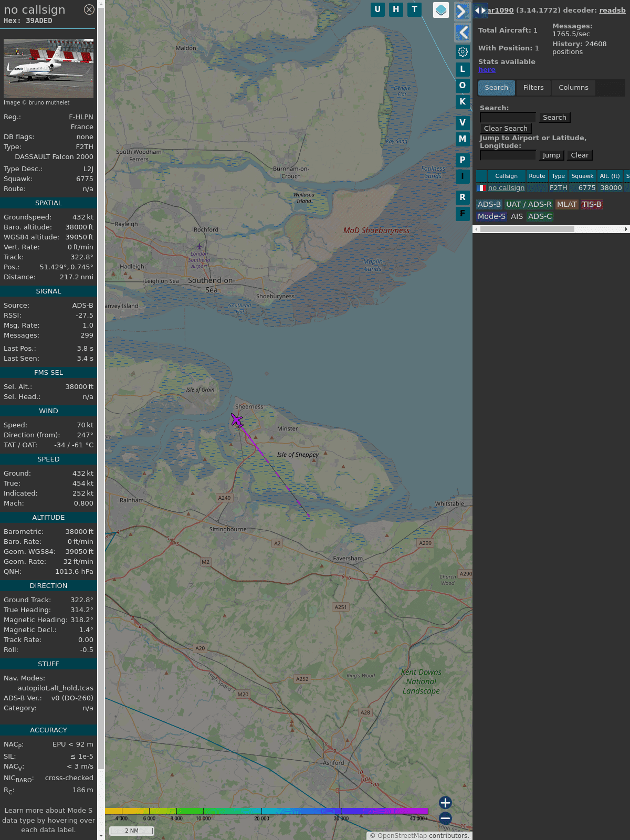The width and height of the screenshot is (630, 840).
Task: Toggle sidebar width with double-arrow icon
Action: (x=480, y=10)
